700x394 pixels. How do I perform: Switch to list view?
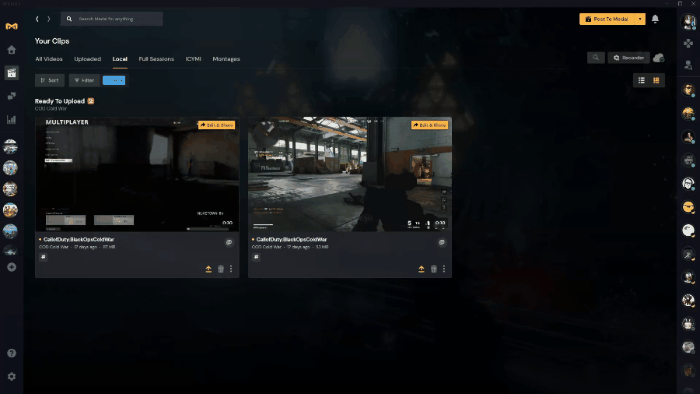pos(642,80)
